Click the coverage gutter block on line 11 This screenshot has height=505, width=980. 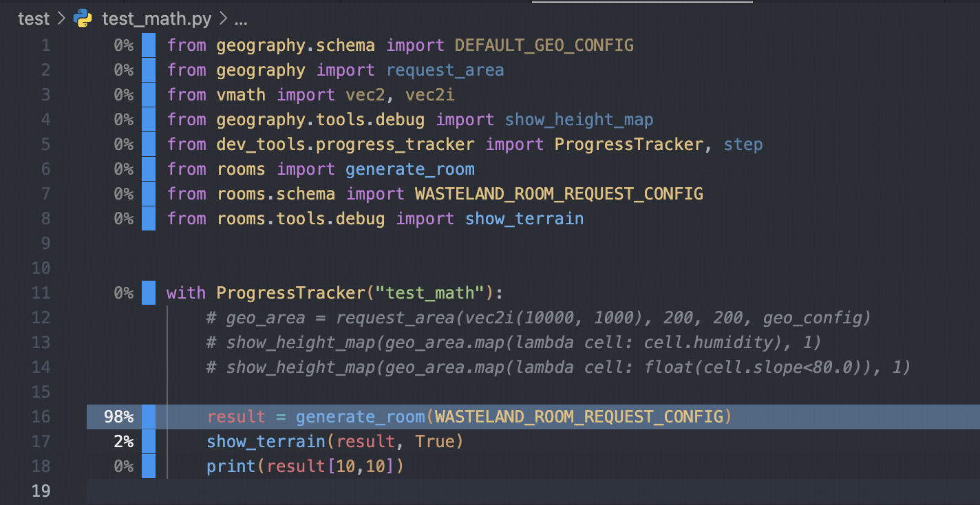[x=149, y=292]
